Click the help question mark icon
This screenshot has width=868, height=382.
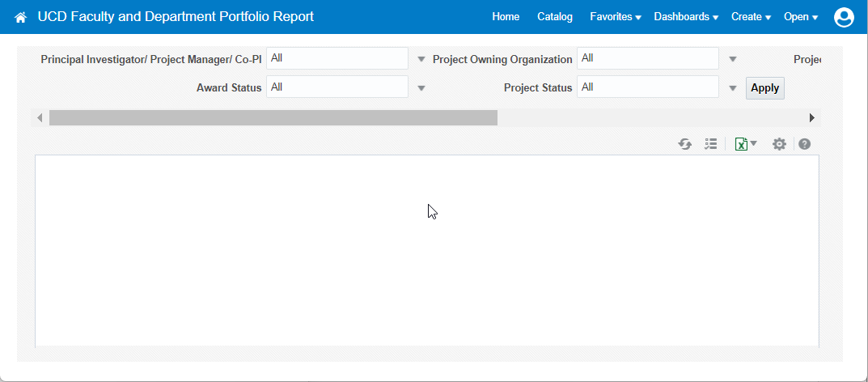click(x=804, y=144)
